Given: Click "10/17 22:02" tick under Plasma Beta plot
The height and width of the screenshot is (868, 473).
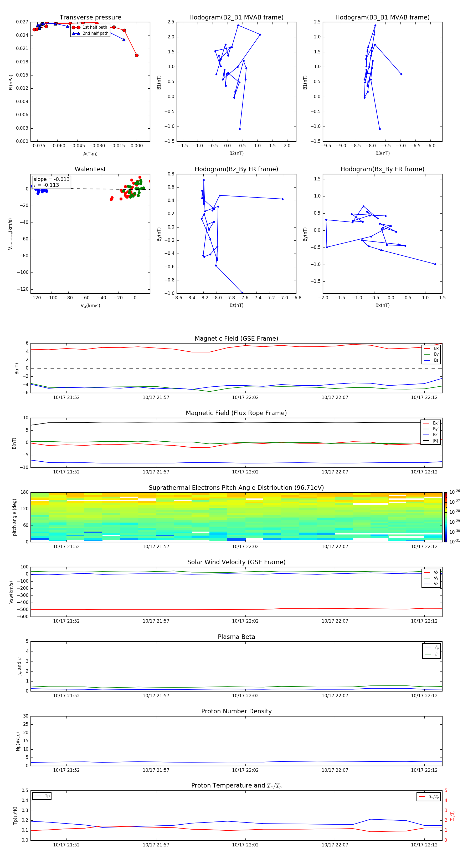Looking at the screenshot, I should (245, 695).
